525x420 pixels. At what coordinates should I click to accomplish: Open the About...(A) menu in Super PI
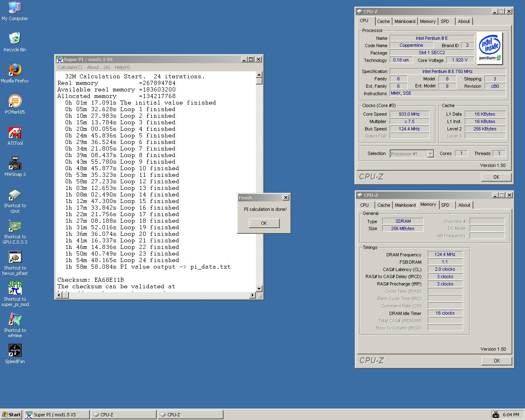point(98,67)
